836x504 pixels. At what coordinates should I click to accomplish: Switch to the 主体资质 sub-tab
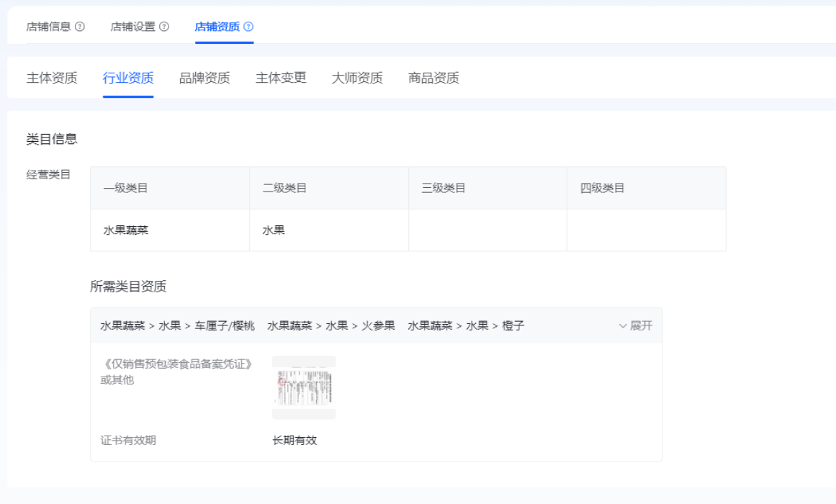click(52, 78)
